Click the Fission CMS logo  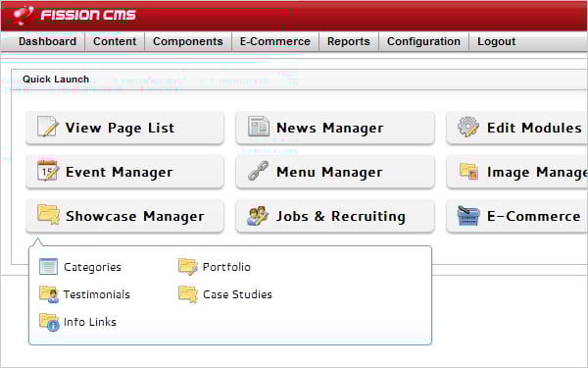pyautogui.click(x=73, y=15)
